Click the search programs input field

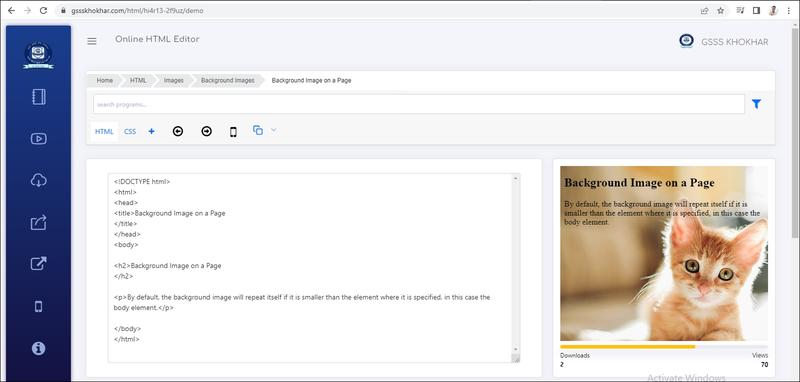(419, 104)
